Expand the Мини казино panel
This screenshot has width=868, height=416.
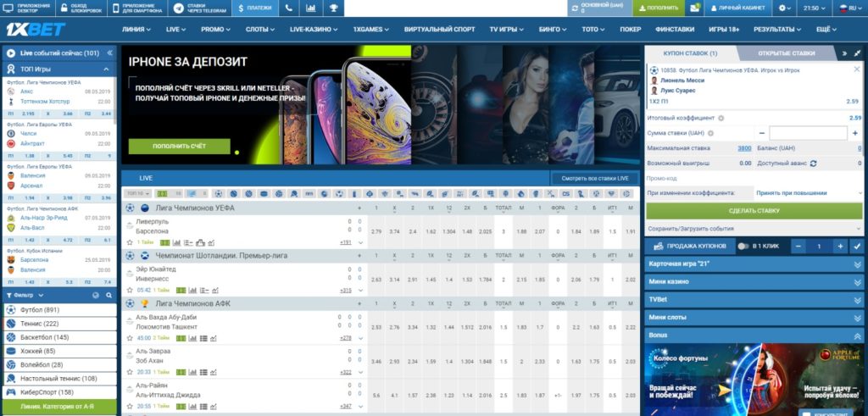point(754,282)
